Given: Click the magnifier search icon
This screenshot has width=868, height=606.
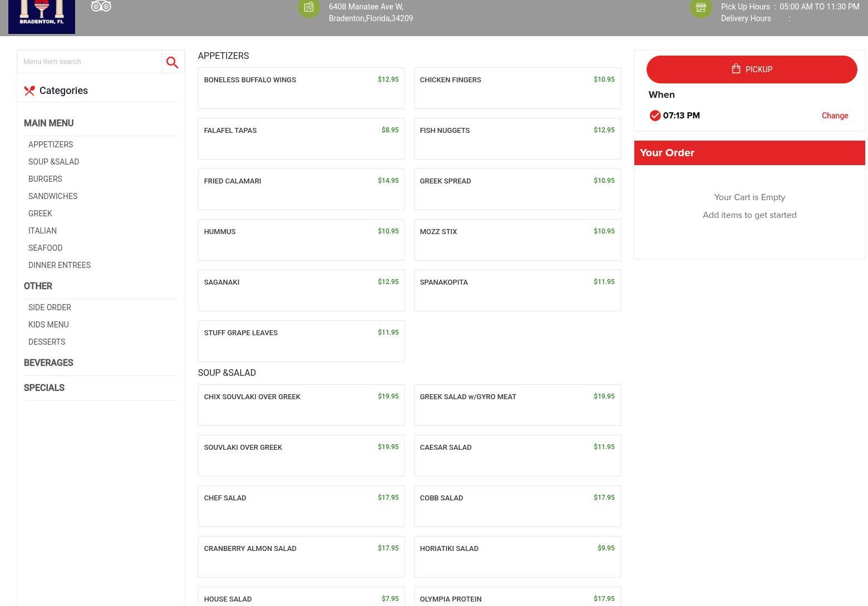Looking at the screenshot, I should coord(172,62).
